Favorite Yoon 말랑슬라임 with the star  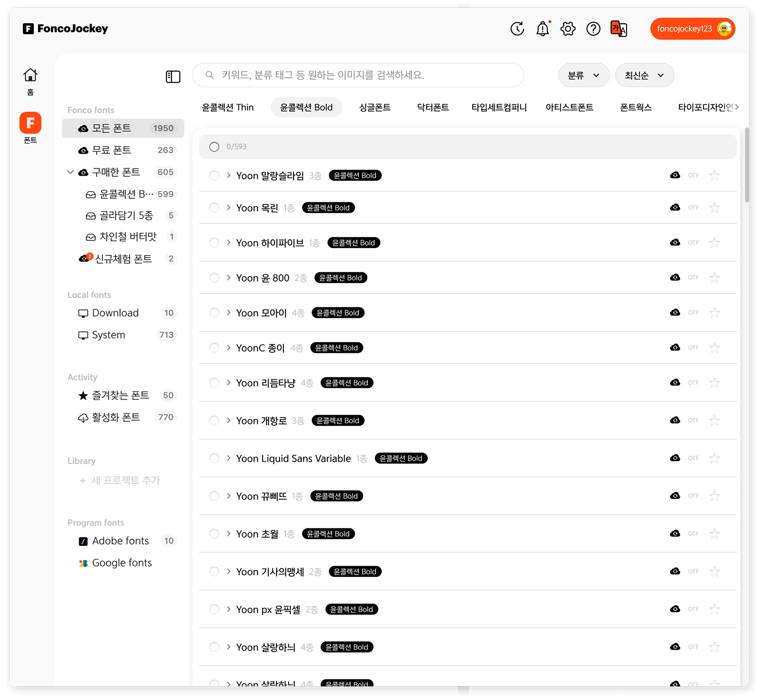click(x=714, y=175)
